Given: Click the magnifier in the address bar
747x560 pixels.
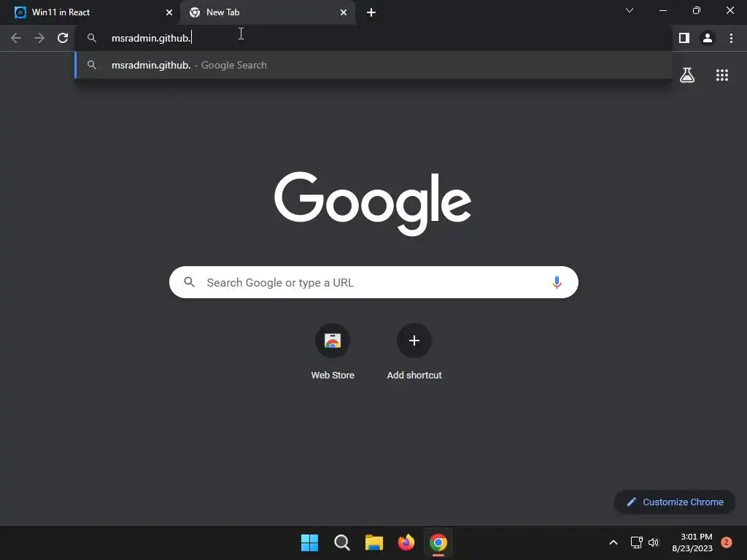Looking at the screenshot, I should pyautogui.click(x=92, y=38).
